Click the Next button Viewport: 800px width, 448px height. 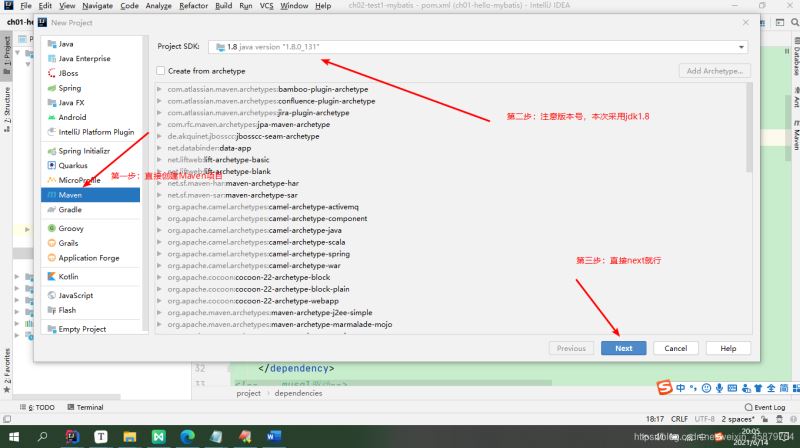tap(623, 349)
